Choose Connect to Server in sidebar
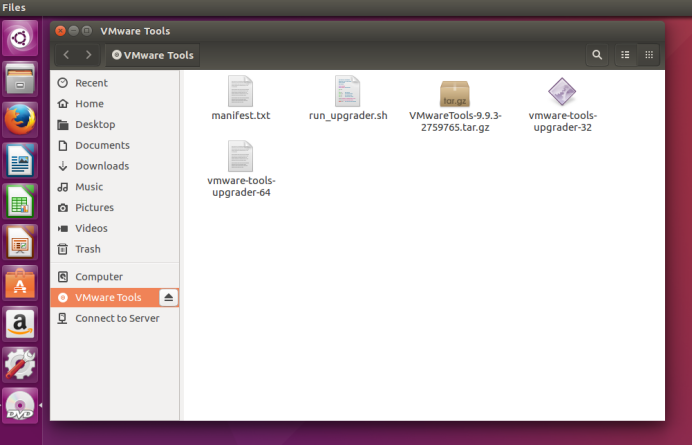 (x=117, y=318)
